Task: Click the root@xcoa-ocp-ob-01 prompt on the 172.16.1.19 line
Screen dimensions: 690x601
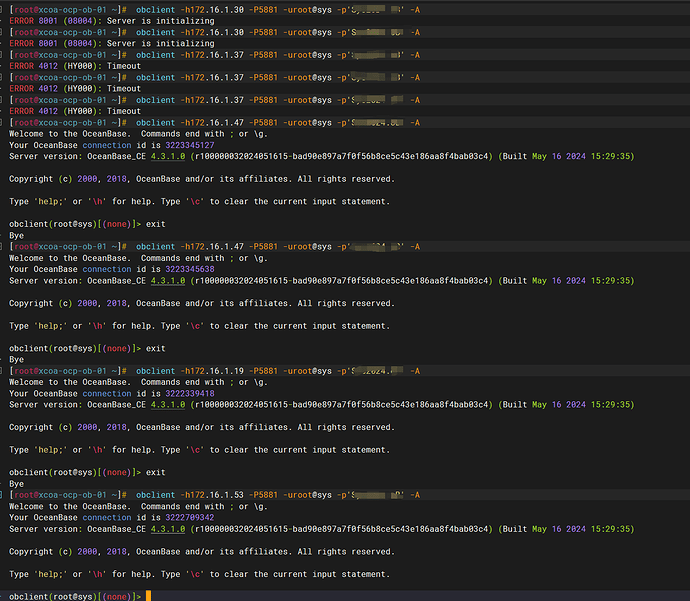Action: (66, 371)
